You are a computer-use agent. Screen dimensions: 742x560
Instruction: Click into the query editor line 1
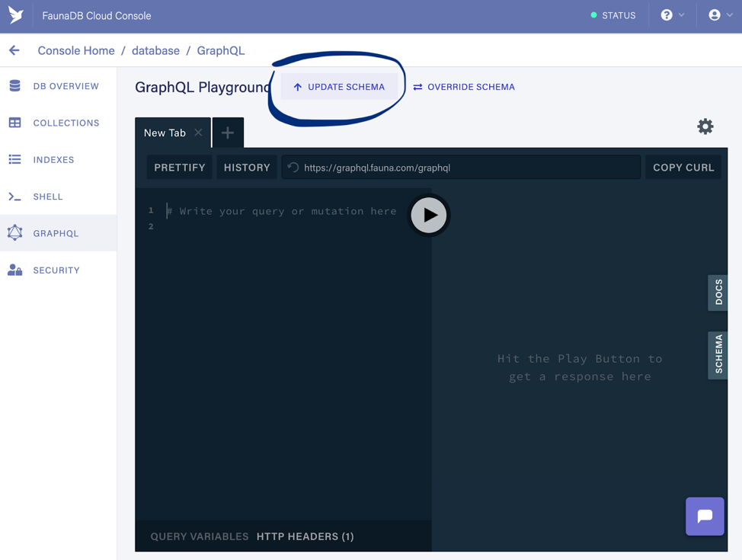282,211
